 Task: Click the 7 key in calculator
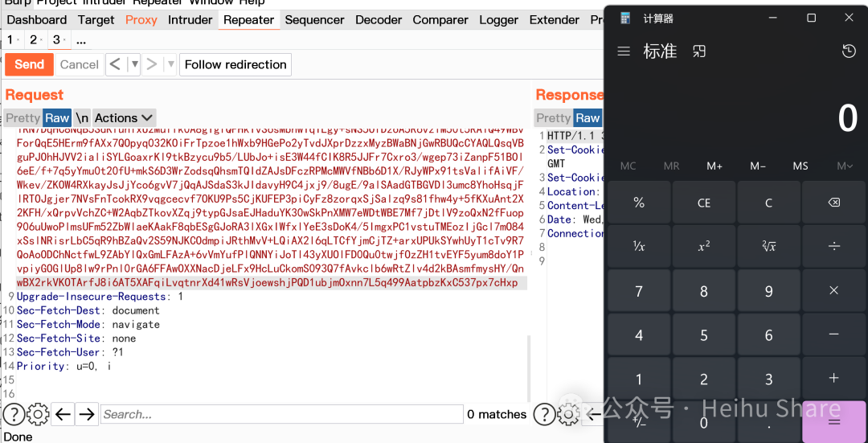coord(640,291)
